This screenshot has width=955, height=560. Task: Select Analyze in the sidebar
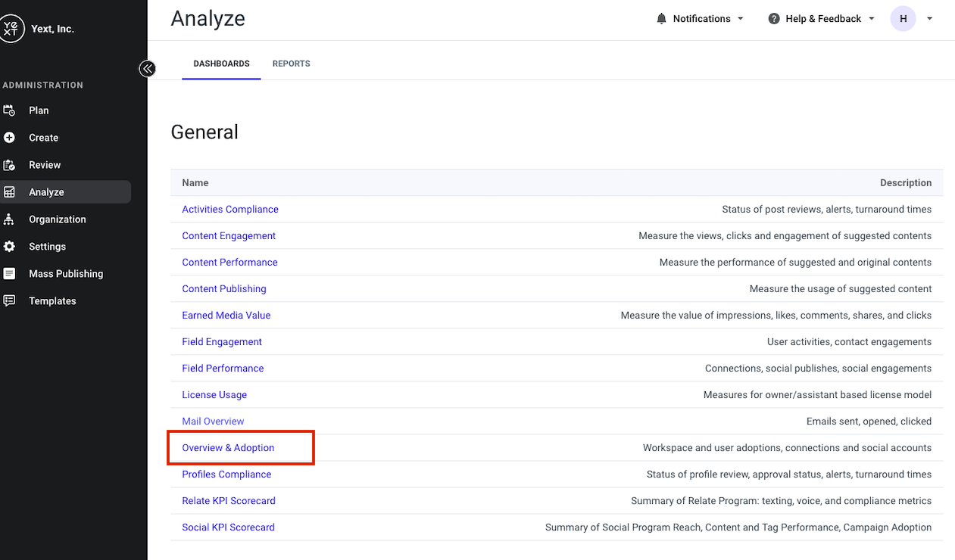point(65,192)
